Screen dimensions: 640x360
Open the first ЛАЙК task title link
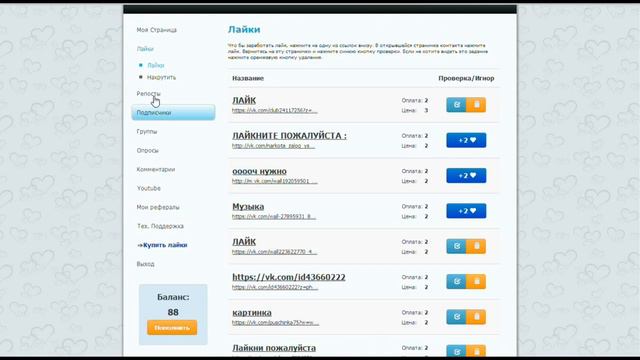244,100
